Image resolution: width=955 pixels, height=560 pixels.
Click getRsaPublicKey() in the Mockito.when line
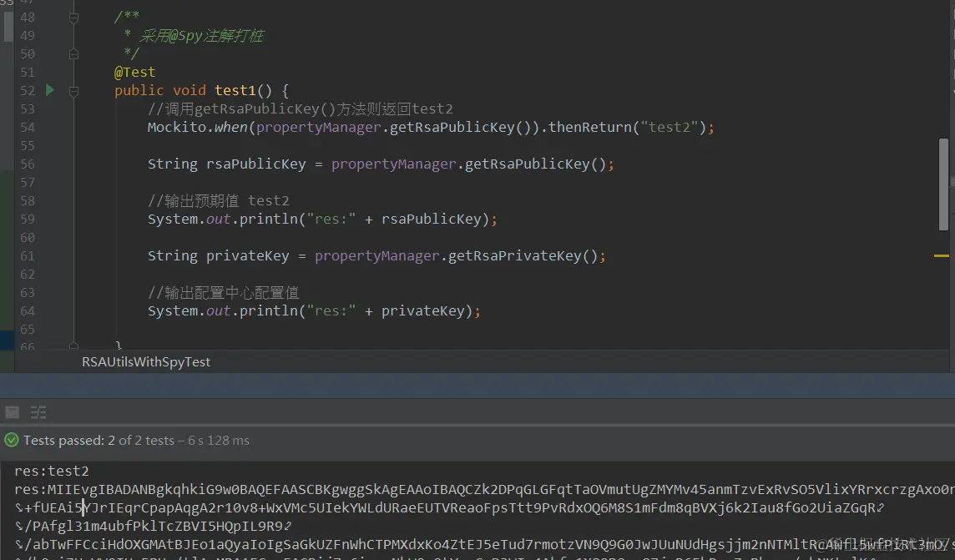pos(460,127)
